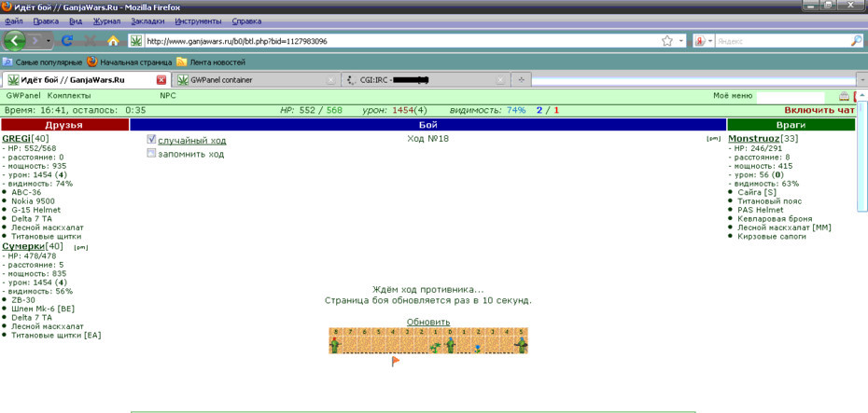
Task: Open the Журнал menu
Action: (106, 21)
